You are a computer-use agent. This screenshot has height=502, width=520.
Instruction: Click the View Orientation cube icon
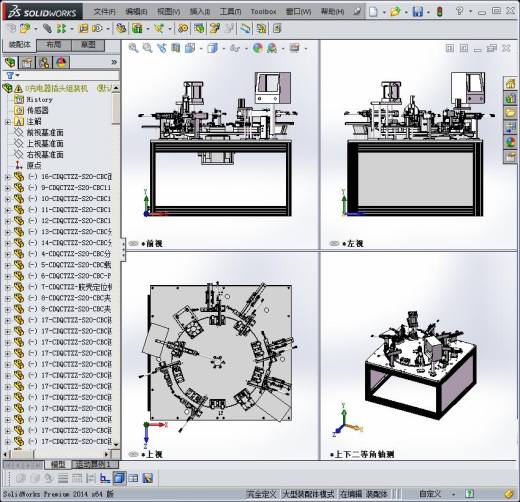[190, 48]
